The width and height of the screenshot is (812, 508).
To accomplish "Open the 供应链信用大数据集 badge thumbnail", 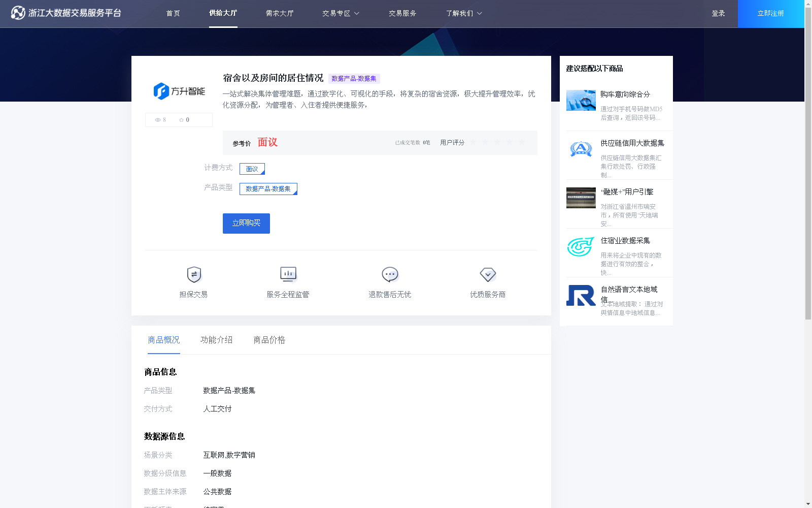I will click(x=581, y=149).
